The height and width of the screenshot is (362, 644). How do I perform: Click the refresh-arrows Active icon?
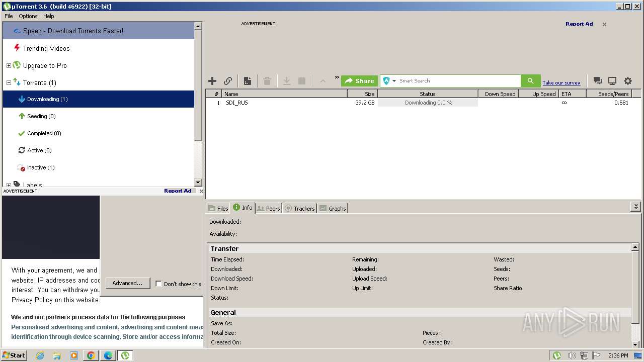22,150
